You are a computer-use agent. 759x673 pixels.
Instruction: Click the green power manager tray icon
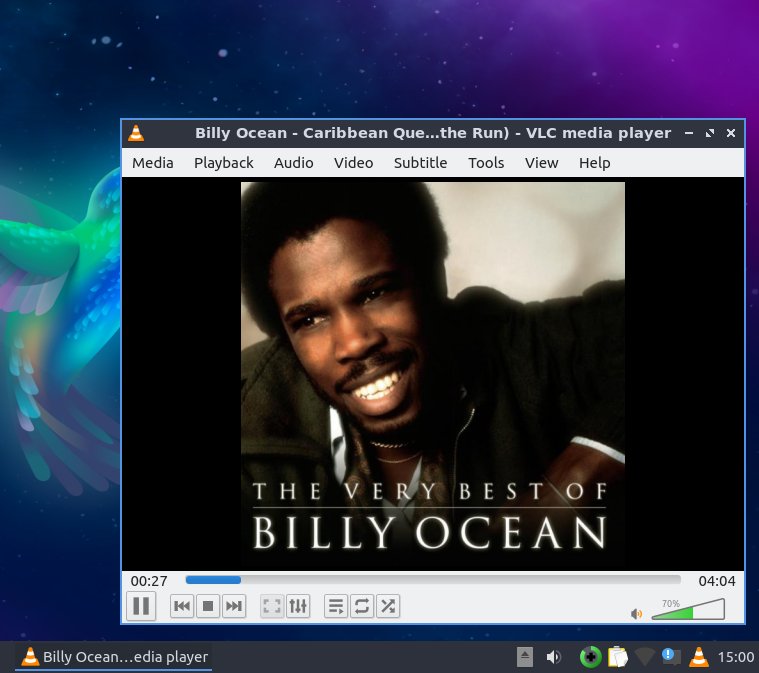(x=591, y=657)
